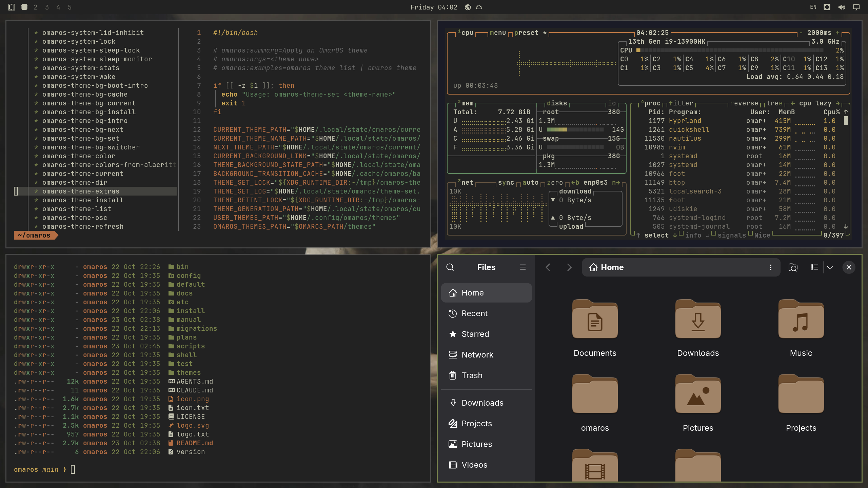The height and width of the screenshot is (488, 868).
Task: Toggle tree view in btop proc
Action: [774, 103]
